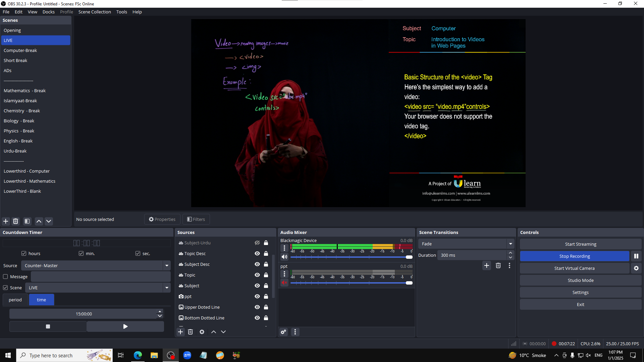Open advanced audio properties gears icon
The image size is (644, 362).
pyautogui.click(x=283, y=332)
